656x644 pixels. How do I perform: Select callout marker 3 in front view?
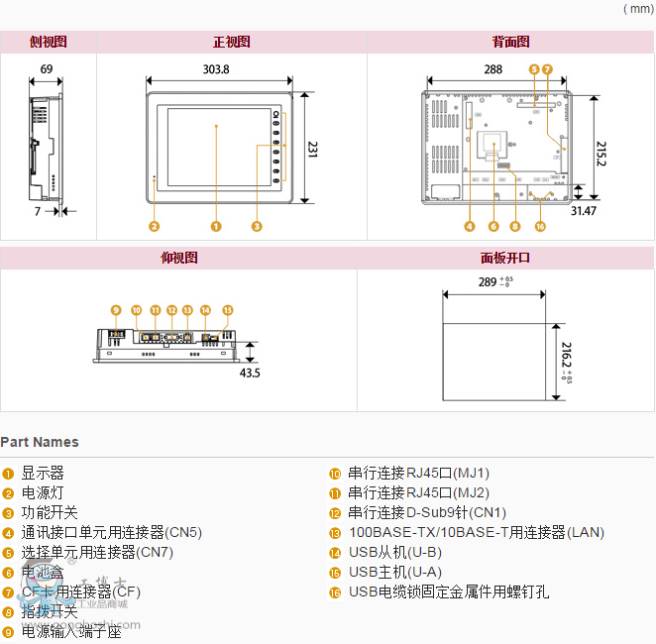coord(257,227)
